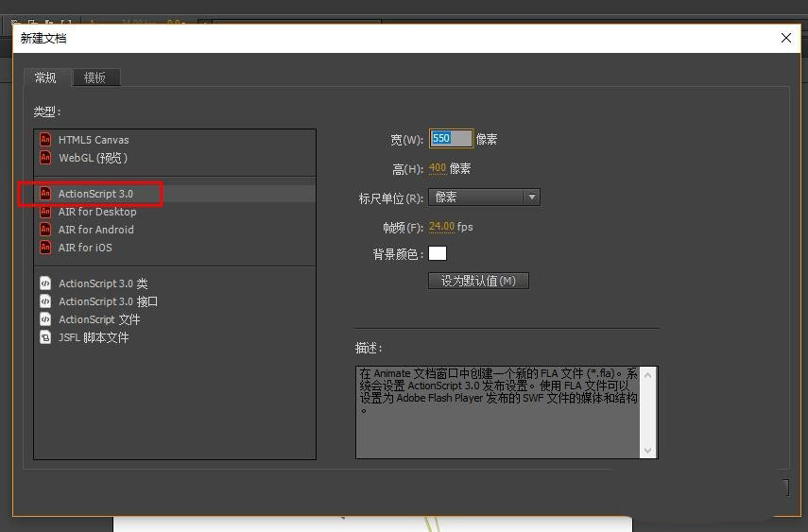Click the ActionScript 3.0 document icon
808x532 pixels.
[x=45, y=194]
